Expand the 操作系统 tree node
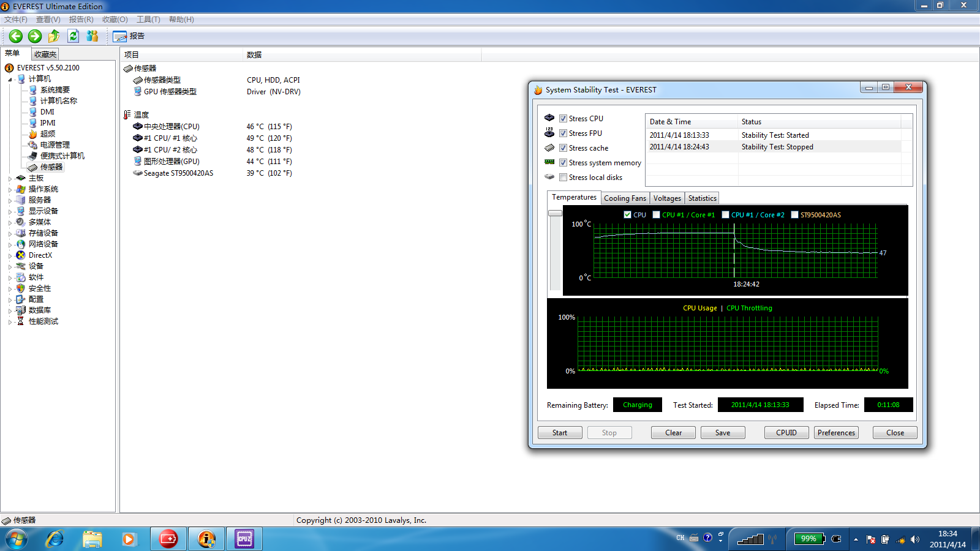The width and height of the screenshot is (980, 551). (x=10, y=190)
